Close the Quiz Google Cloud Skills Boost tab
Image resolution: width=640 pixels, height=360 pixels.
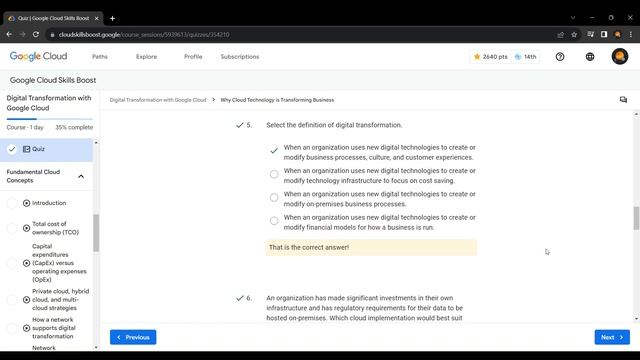tap(97, 18)
